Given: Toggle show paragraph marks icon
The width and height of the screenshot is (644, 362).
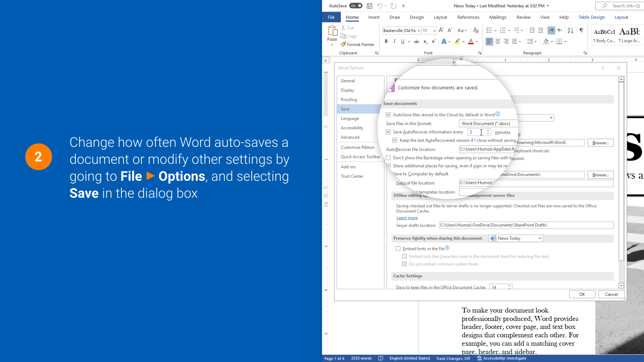Looking at the screenshot, I should pyautogui.click(x=581, y=31).
